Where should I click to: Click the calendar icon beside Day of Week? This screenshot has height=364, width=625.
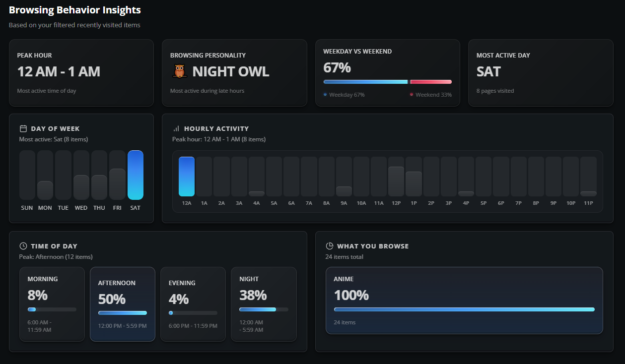pyautogui.click(x=23, y=128)
